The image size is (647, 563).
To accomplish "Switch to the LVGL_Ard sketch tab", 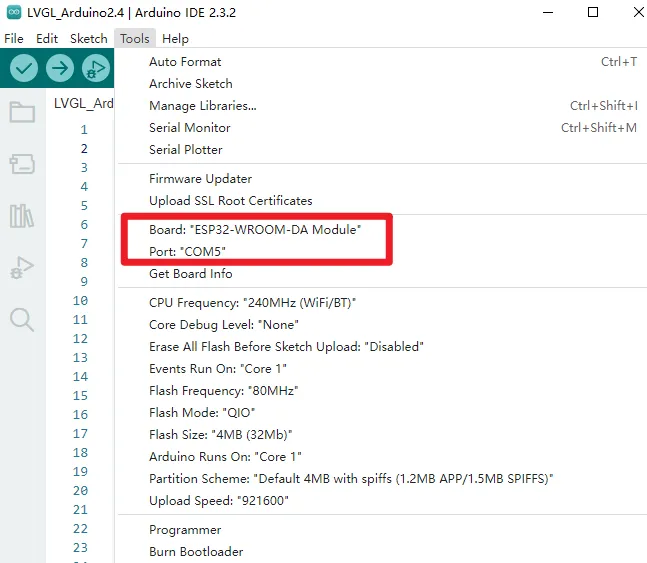I will (84, 103).
